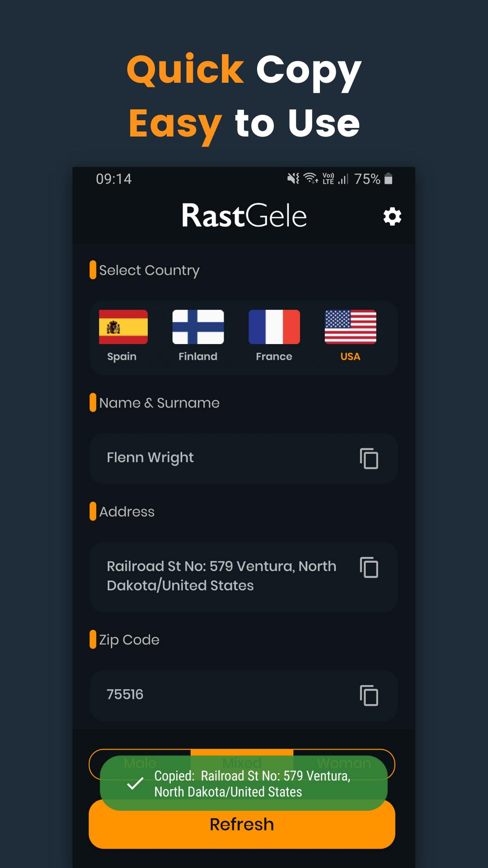Screen dimensions: 488x868
Task: Tap the battery status icon
Action: [388, 179]
